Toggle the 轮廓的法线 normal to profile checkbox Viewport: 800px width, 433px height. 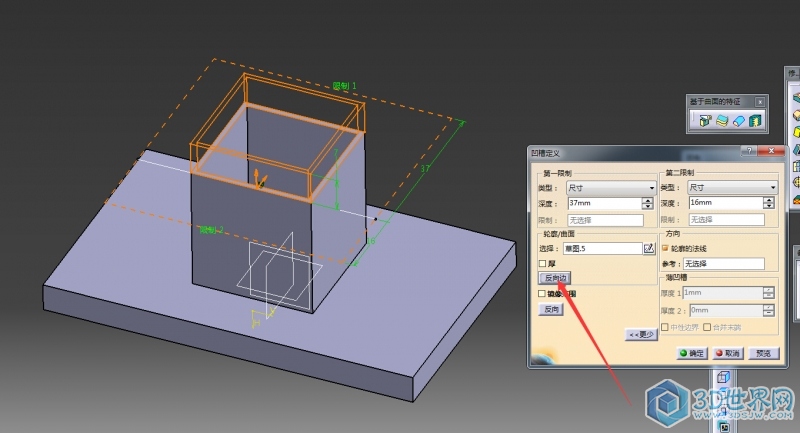tap(665, 248)
